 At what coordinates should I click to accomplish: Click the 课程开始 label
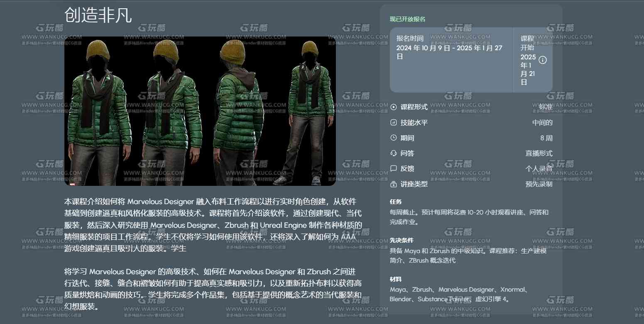pyautogui.click(x=527, y=43)
